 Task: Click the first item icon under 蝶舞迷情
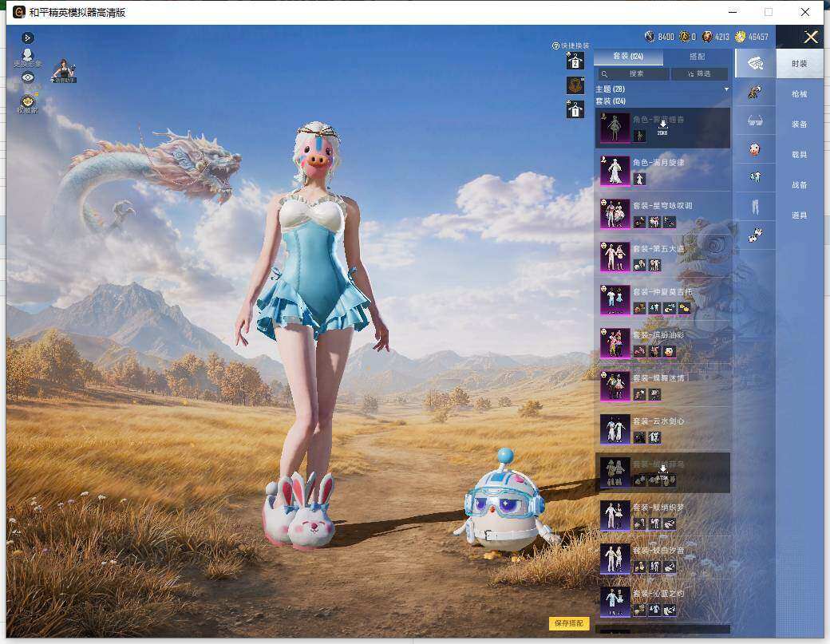pyautogui.click(x=639, y=395)
